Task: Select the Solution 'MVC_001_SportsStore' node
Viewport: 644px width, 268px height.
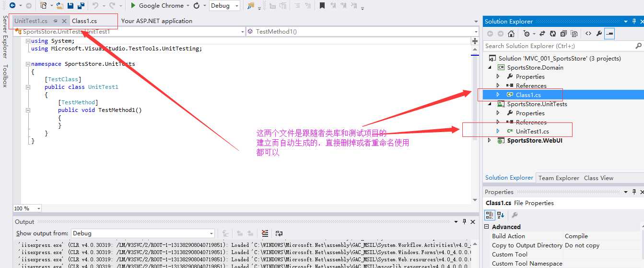Action: [560, 59]
